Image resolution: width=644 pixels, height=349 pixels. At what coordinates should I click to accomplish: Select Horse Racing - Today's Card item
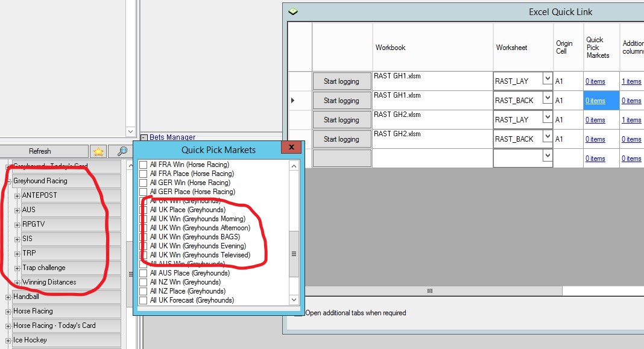pos(54,325)
